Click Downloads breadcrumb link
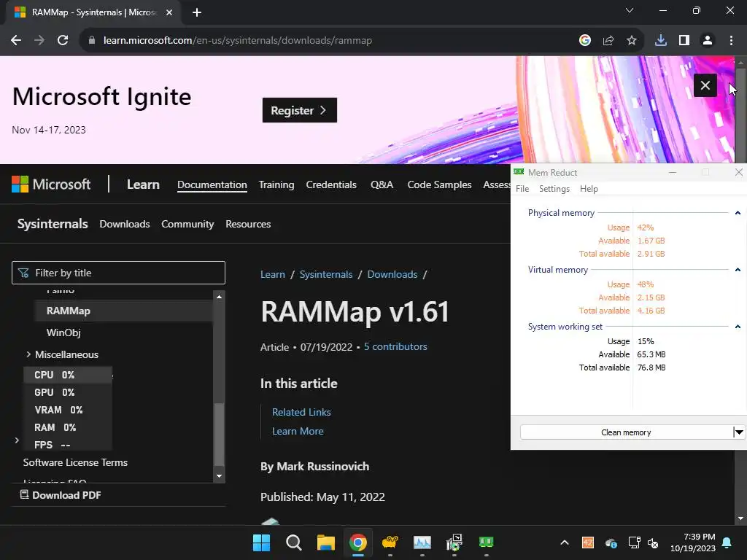The height and width of the screenshot is (560, 747). (392, 274)
